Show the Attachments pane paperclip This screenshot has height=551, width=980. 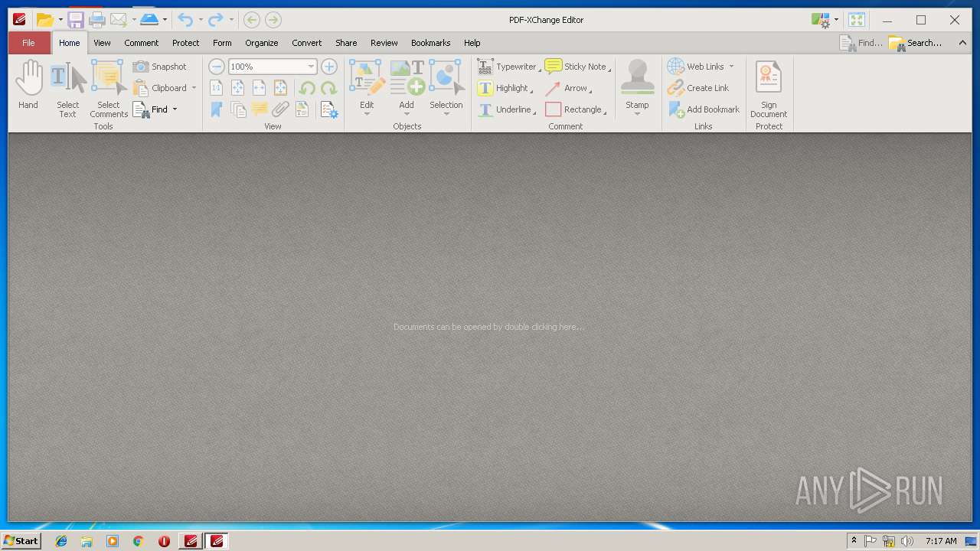point(281,109)
